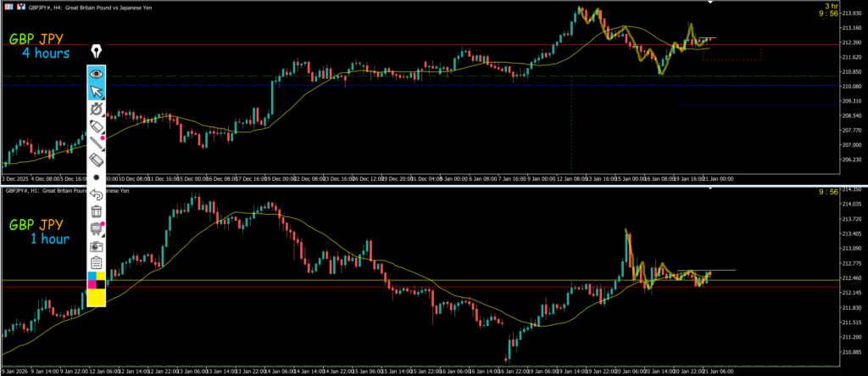
Task: Click the '21 Jan 06:00' time label
Action: tap(718, 370)
